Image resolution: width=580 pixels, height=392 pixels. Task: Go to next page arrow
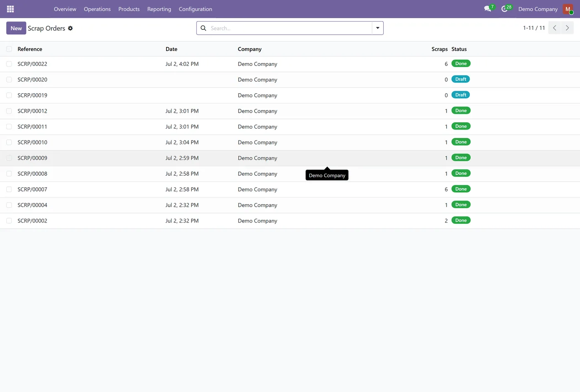(567, 28)
